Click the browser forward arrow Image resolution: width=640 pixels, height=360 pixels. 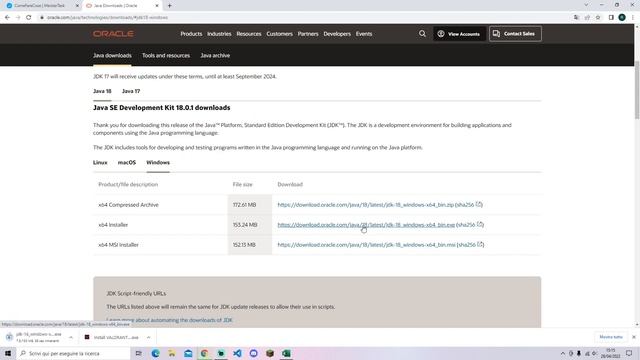18,18
